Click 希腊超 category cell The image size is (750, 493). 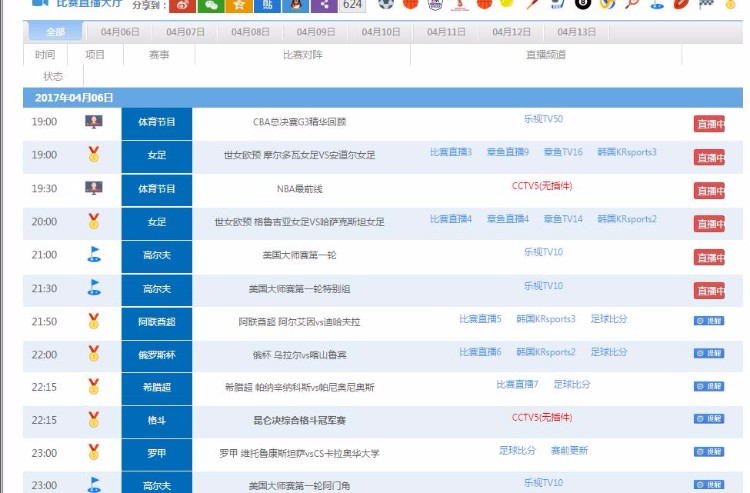pos(157,387)
